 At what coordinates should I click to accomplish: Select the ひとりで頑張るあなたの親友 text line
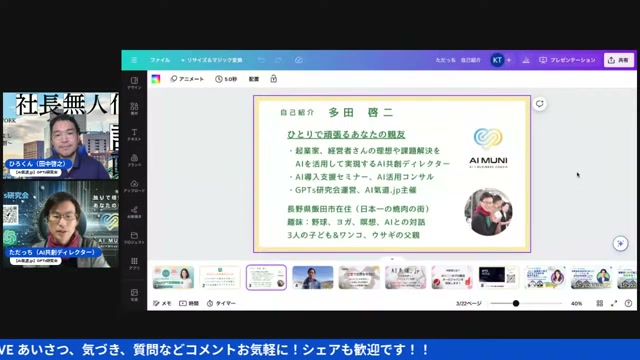tap(346, 134)
